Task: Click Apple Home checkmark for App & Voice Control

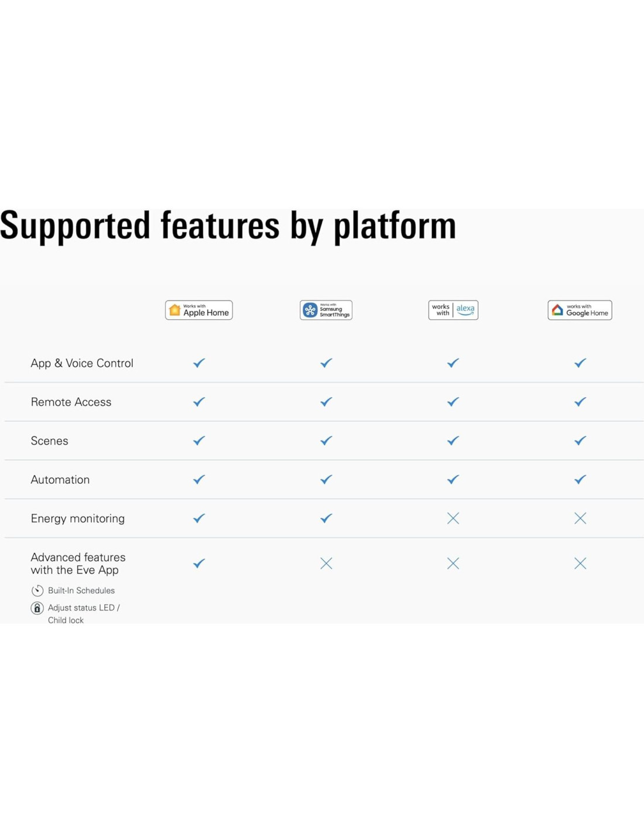Action: click(199, 363)
